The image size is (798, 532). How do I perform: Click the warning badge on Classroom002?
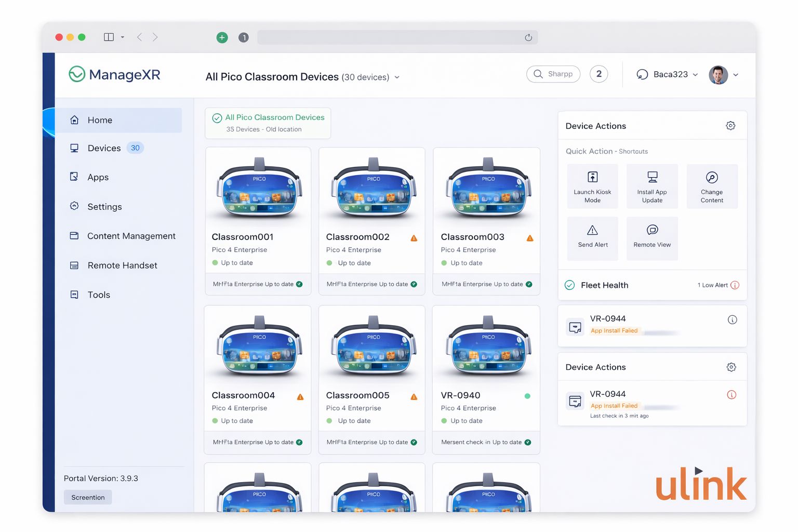click(414, 237)
